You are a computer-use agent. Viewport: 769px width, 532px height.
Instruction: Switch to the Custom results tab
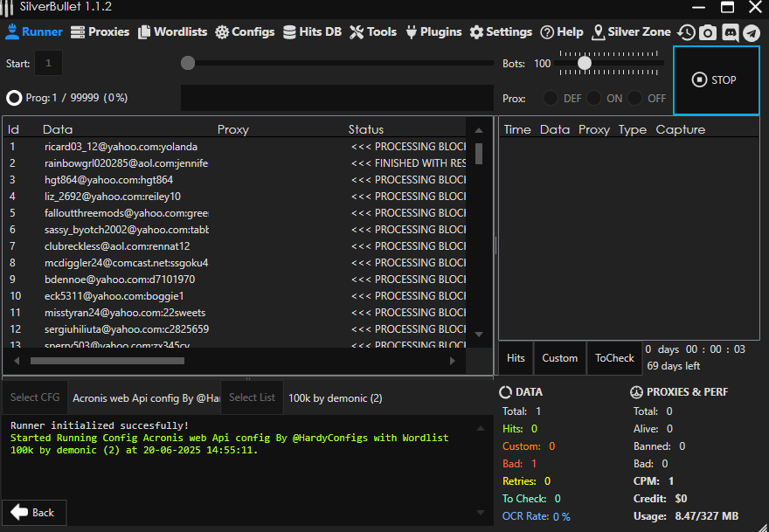559,358
